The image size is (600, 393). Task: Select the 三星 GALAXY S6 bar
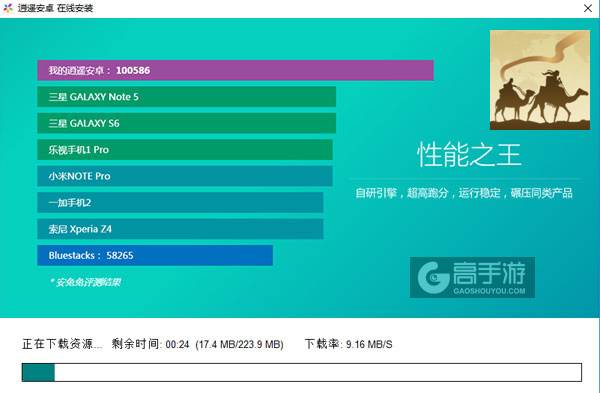tap(186, 123)
